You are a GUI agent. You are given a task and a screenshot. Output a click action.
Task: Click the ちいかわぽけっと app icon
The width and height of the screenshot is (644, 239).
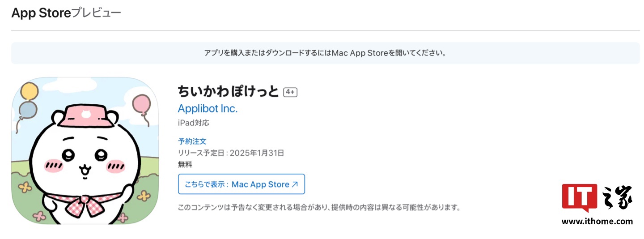[x=85, y=151]
